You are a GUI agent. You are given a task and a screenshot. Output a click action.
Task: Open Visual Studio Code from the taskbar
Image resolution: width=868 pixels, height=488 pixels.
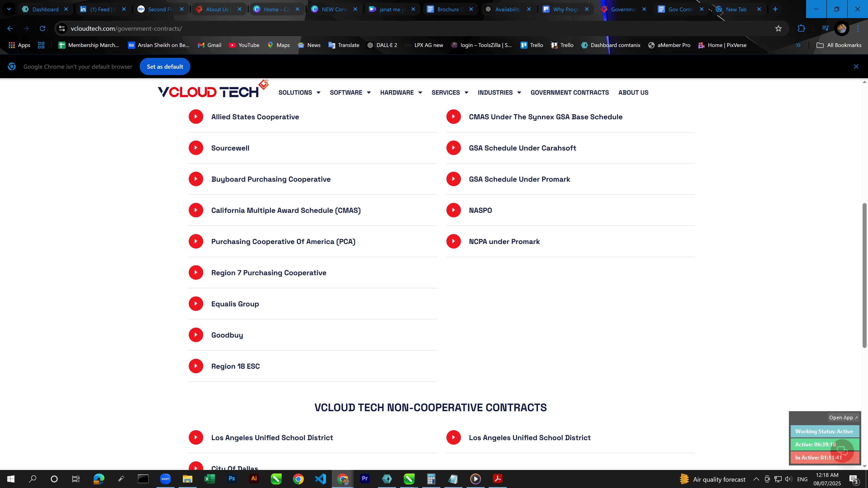point(321,479)
